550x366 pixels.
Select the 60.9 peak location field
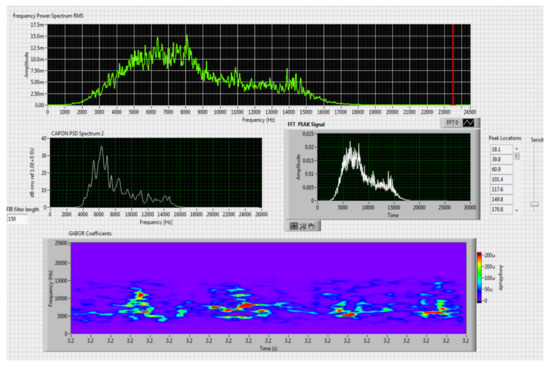(x=501, y=169)
